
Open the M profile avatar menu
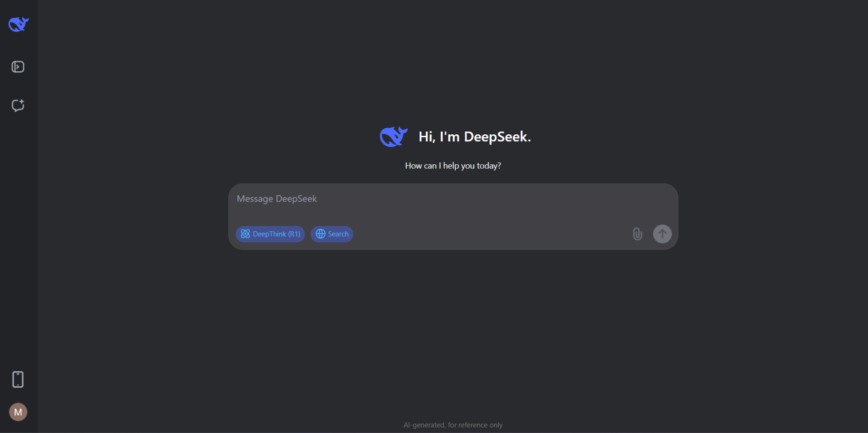coord(18,412)
